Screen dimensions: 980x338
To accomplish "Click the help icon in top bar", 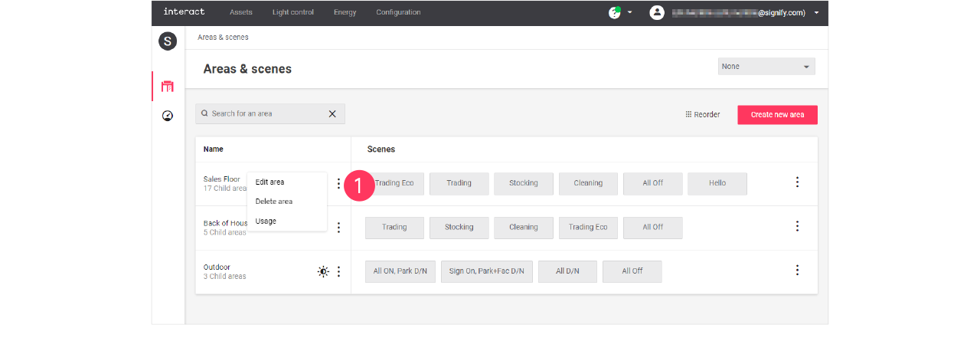I will (x=614, y=12).
